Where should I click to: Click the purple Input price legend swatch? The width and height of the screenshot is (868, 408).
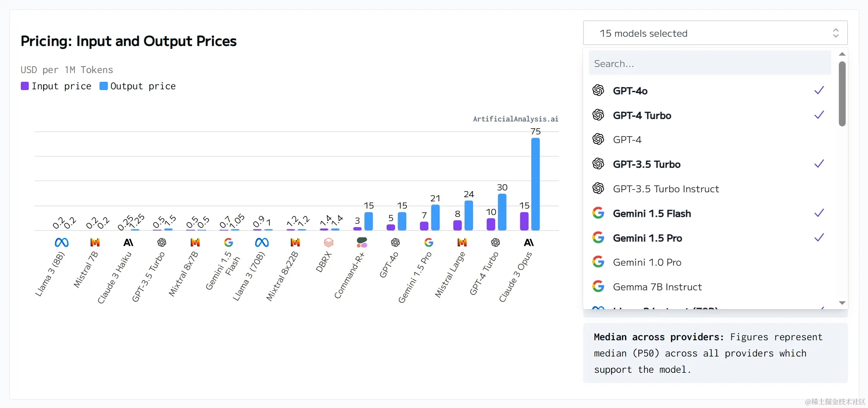tap(25, 86)
